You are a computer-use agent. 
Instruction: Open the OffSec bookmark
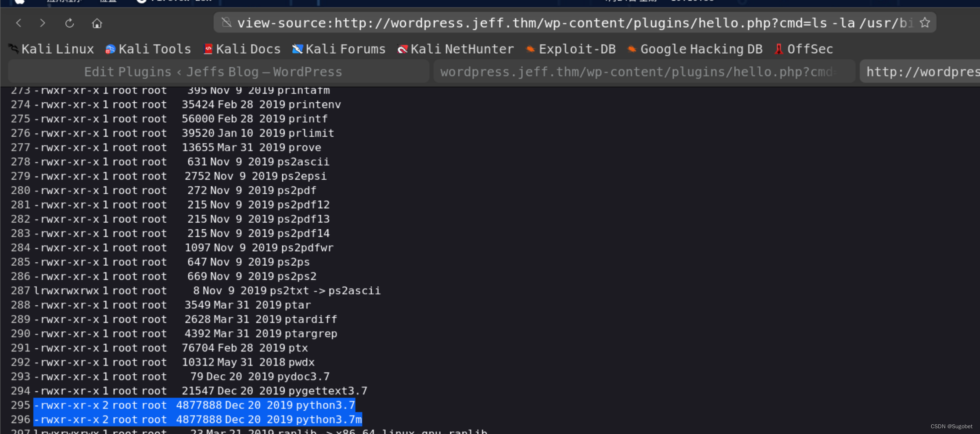pyautogui.click(x=804, y=49)
